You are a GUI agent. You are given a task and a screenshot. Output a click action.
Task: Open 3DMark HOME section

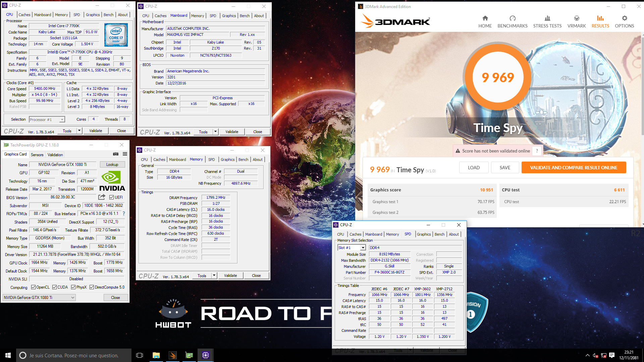tap(485, 22)
